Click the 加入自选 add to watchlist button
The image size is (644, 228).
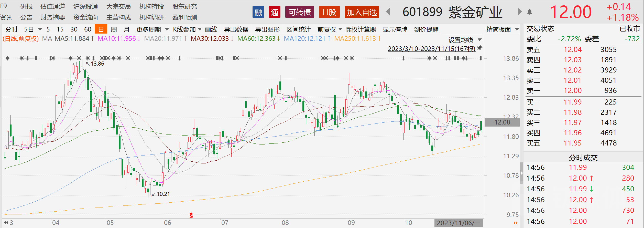point(362,12)
